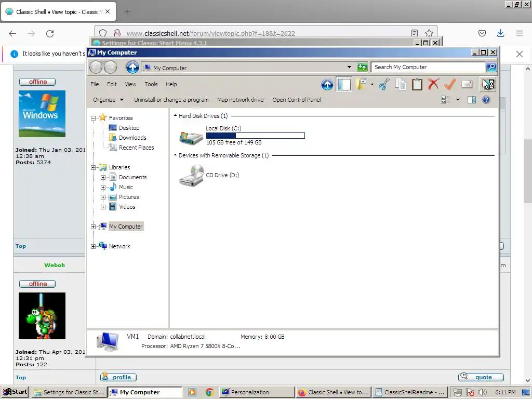Collapse the Favorites tree node
Screen dimensions: 532x399
[x=94, y=118]
